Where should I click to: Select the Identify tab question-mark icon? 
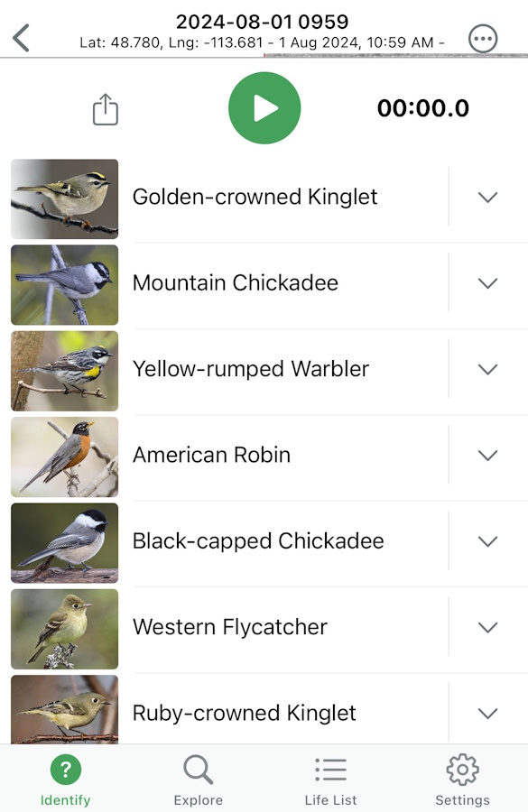point(65,770)
